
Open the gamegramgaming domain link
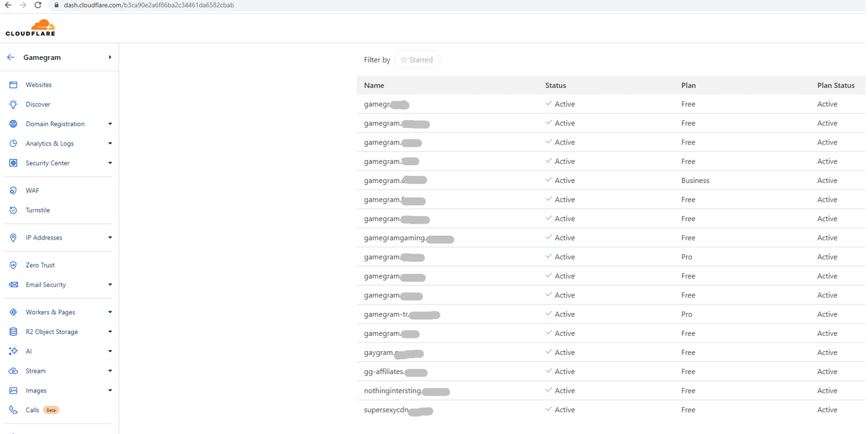[409, 238]
